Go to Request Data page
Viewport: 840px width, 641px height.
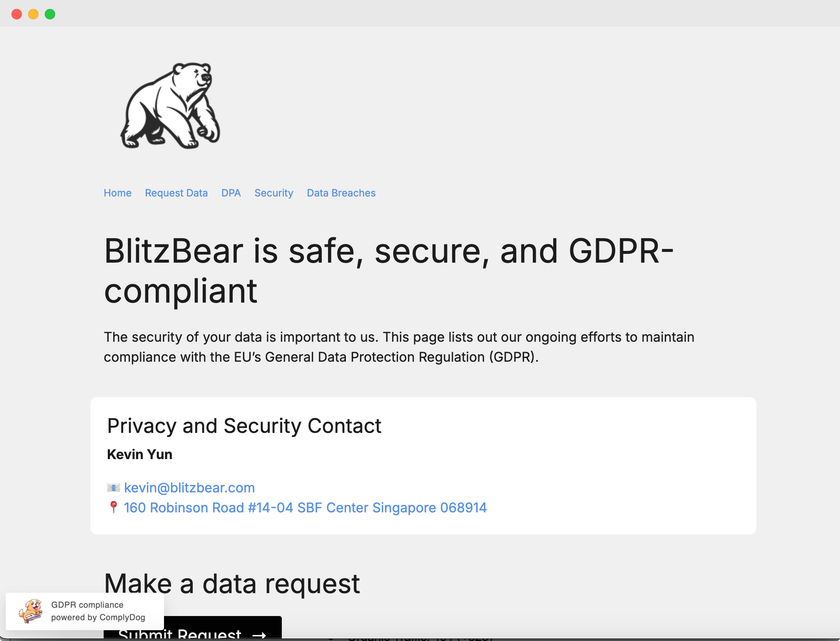tap(176, 193)
